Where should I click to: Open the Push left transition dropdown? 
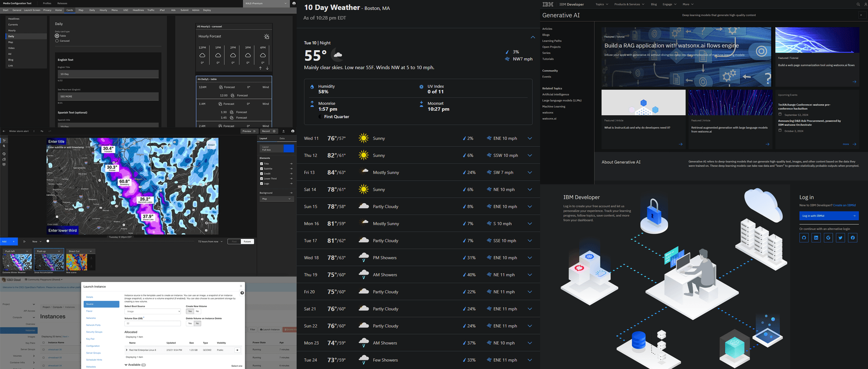(18, 251)
